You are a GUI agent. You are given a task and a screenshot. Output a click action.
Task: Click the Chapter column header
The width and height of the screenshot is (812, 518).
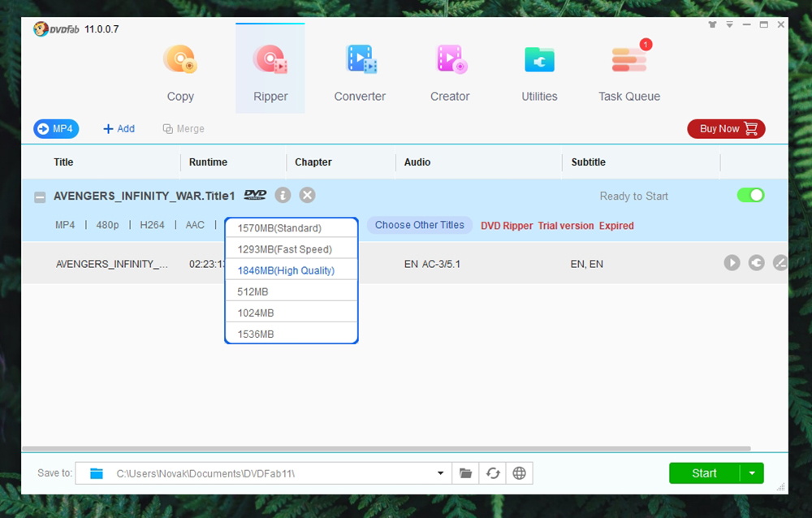coord(313,162)
